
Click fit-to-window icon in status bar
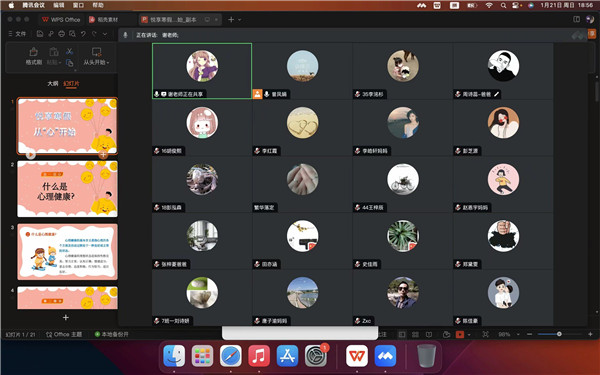point(486,334)
